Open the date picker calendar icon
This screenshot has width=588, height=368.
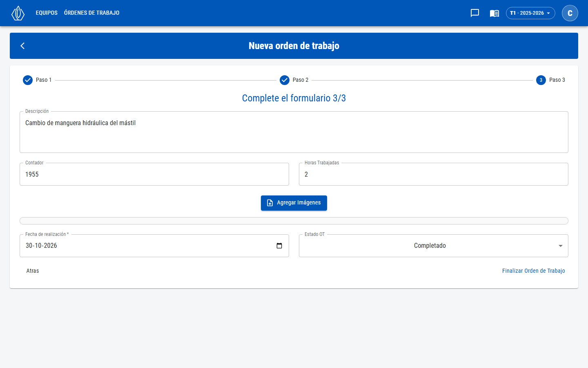pos(279,246)
